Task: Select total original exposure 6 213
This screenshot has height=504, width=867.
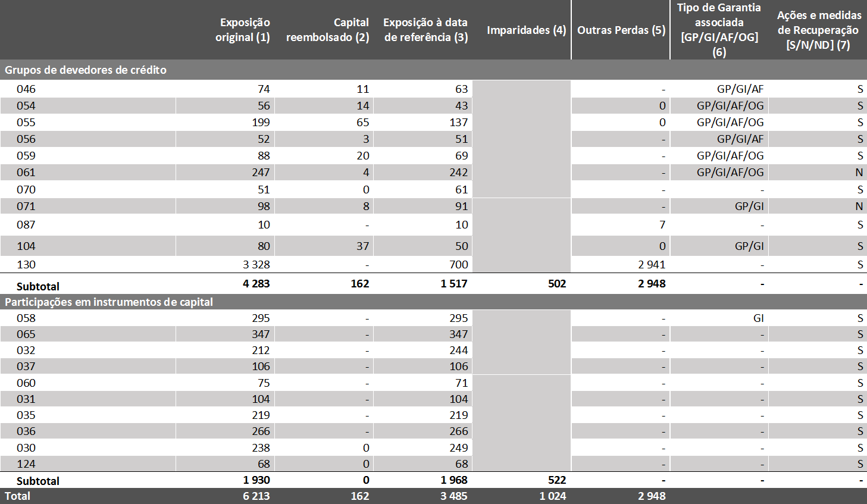Action: (256, 496)
